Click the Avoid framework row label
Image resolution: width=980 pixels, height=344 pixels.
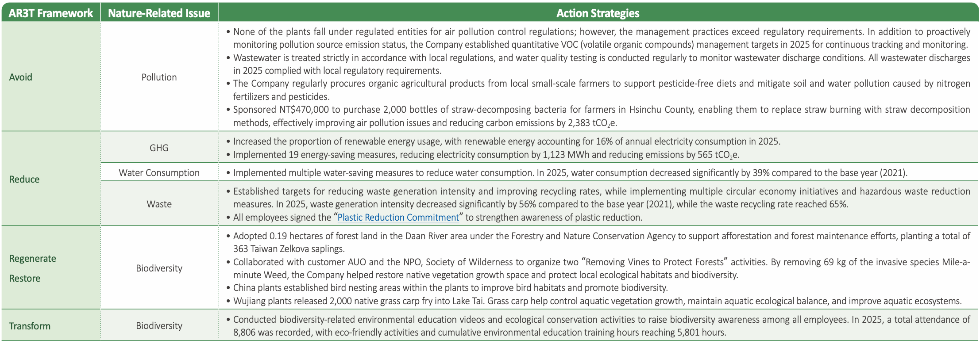pos(21,77)
